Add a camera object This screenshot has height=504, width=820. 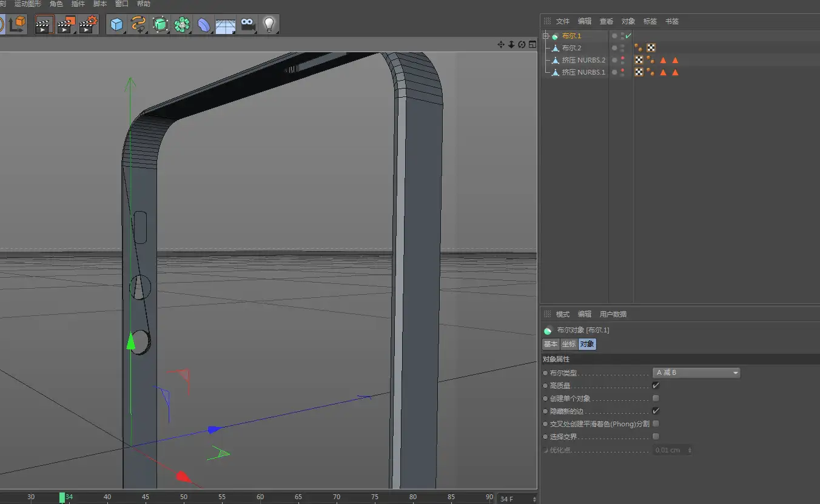point(247,24)
